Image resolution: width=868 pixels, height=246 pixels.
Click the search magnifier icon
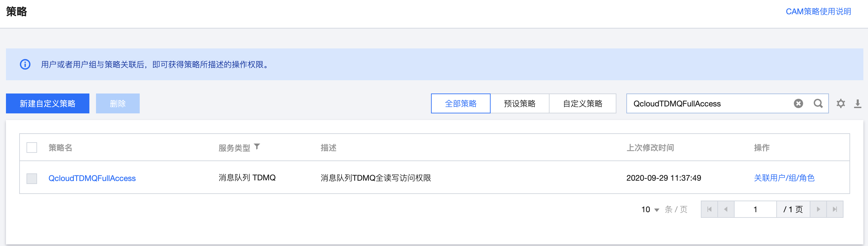coord(818,103)
